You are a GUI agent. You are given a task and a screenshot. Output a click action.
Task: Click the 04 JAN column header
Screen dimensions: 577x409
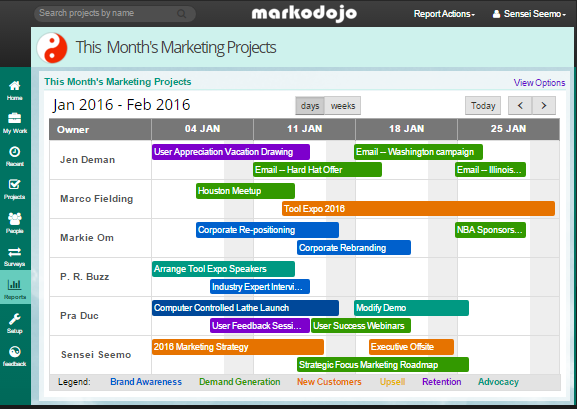202,130
